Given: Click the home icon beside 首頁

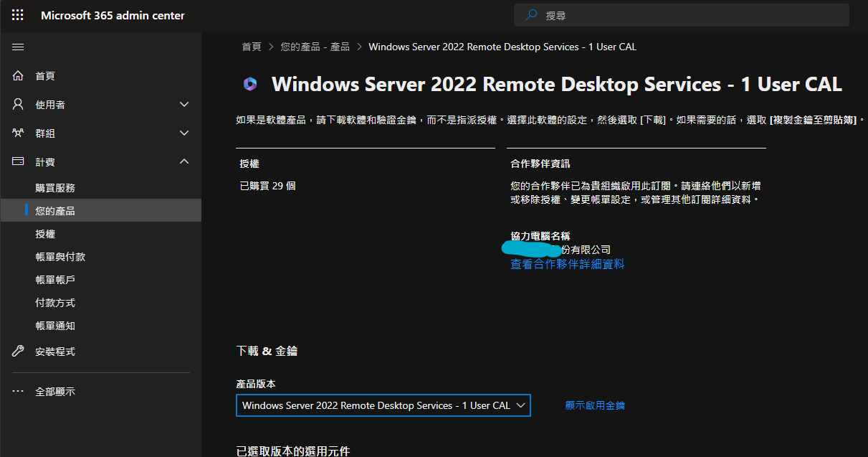Looking at the screenshot, I should pyautogui.click(x=18, y=75).
